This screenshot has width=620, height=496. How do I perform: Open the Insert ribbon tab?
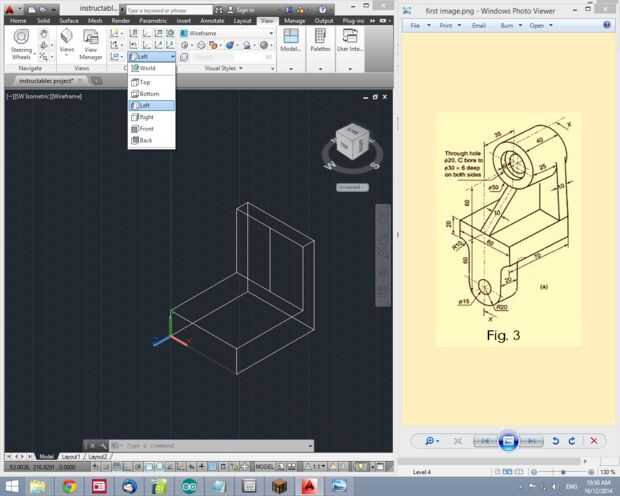point(183,21)
